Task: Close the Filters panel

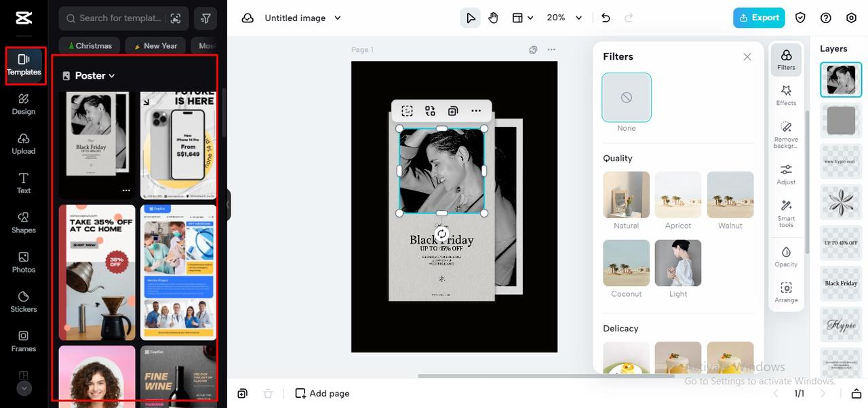Action: pos(747,57)
